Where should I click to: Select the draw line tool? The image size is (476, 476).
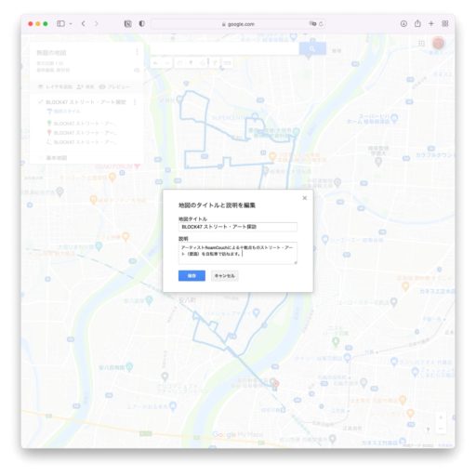[x=203, y=63]
